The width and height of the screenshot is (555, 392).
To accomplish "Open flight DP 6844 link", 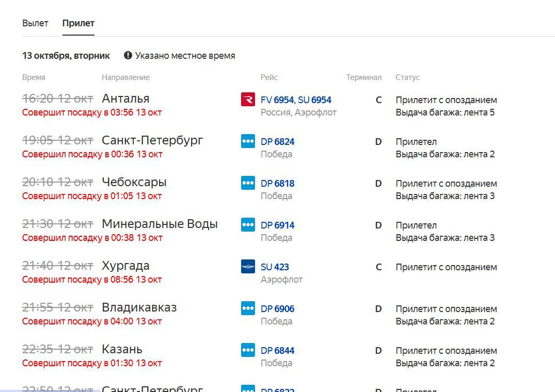I will pos(278,351).
